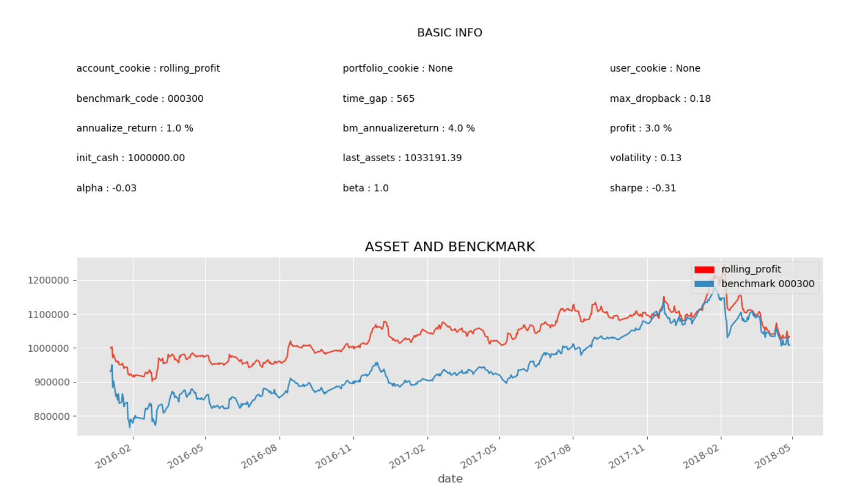This screenshot has width=858, height=504.
Task: Click the 'date' x-axis title
Action: click(x=450, y=479)
